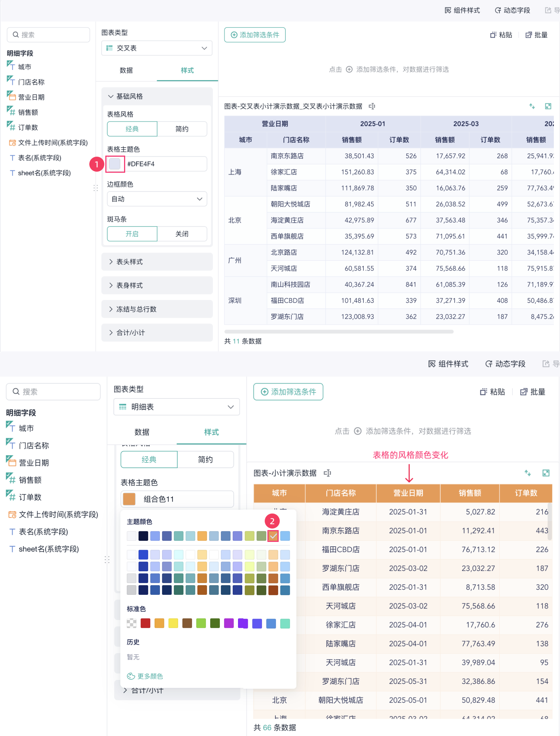Click 动态字段 above the 明细表 panel
The height and width of the screenshot is (736, 560).
[505, 364]
